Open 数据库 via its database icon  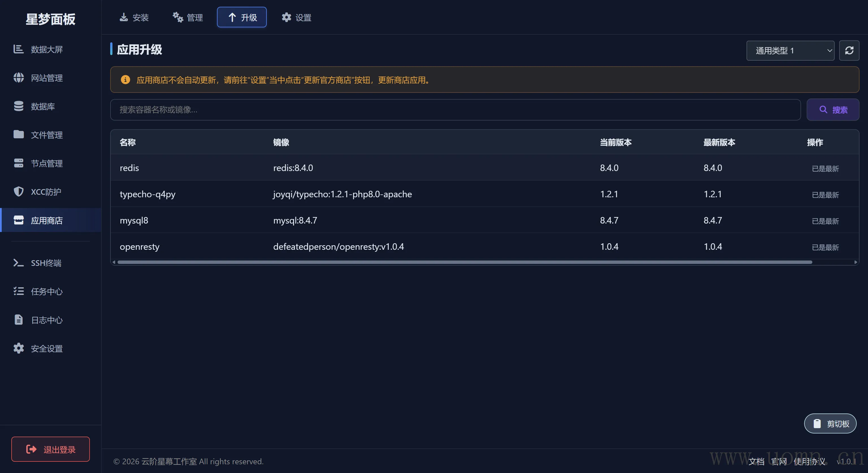[x=19, y=106]
